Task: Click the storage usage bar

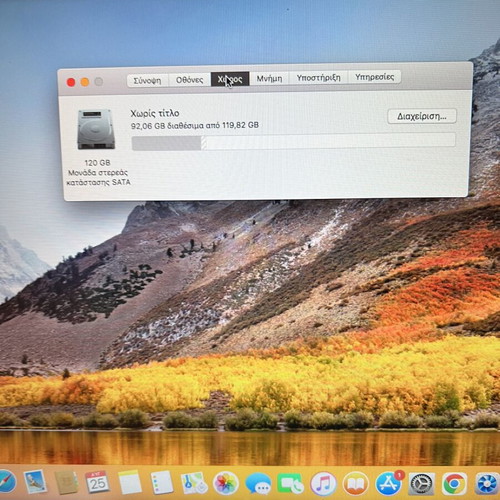Action: click(x=293, y=142)
